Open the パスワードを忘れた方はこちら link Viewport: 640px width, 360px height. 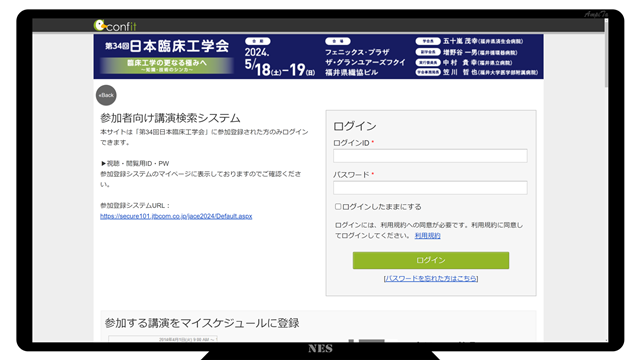(431, 278)
